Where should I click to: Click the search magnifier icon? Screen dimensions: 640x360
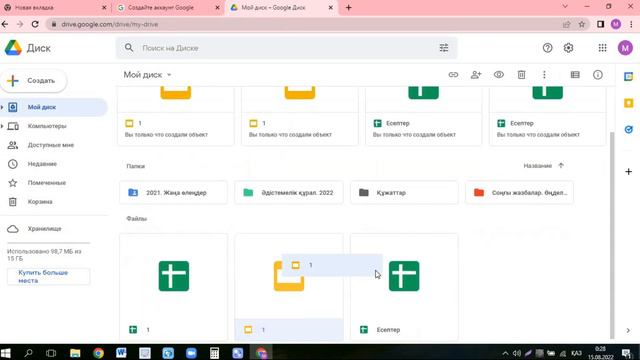[x=129, y=48]
